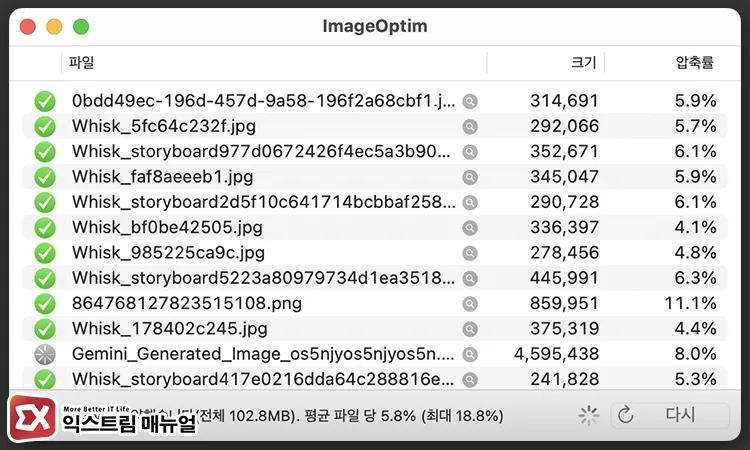This screenshot has width=750, height=450.
Task: Click the size value 241,828
Action: click(x=564, y=379)
